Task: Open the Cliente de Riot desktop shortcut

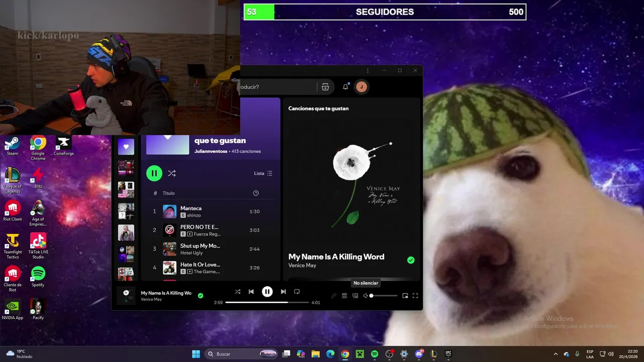Action: coord(13,279)
